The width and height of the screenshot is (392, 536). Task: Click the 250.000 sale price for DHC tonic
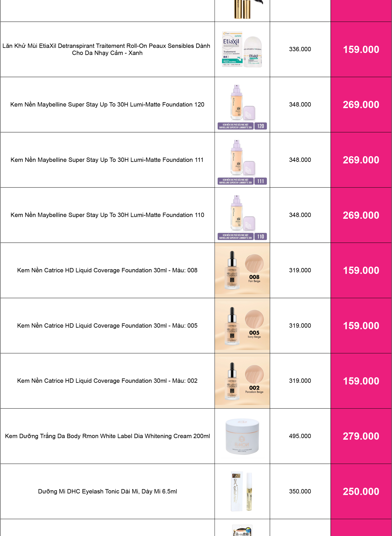coord(361,491)
